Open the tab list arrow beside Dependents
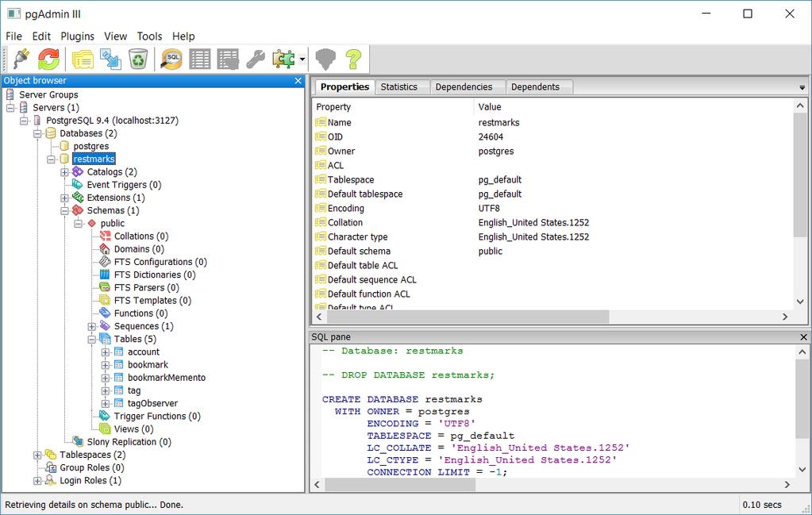The height and width of the screenshot is (515, 812). pos(802,87)
